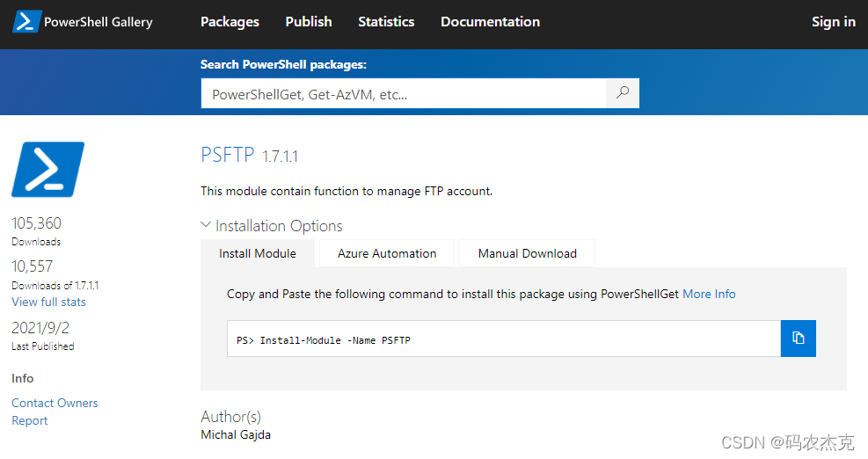Click the package description about FTP account

pyautogui.click(x=346, y=191)
